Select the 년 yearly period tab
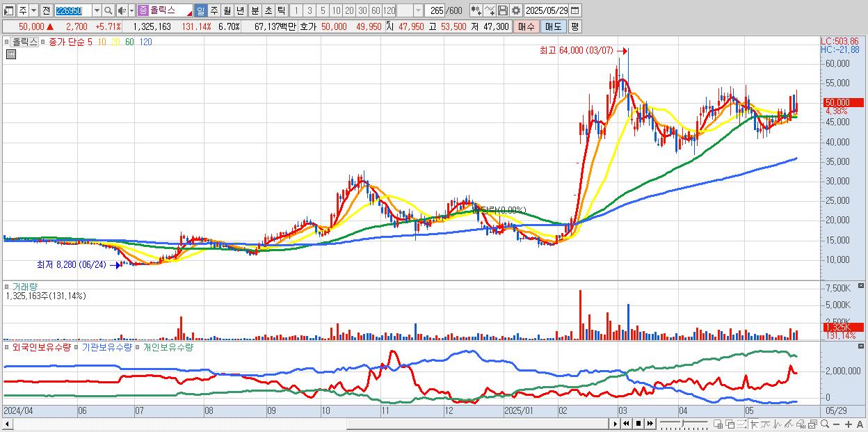Image resolution: width=868 pixels, height=432 pixels. click(x=240, y=10)
